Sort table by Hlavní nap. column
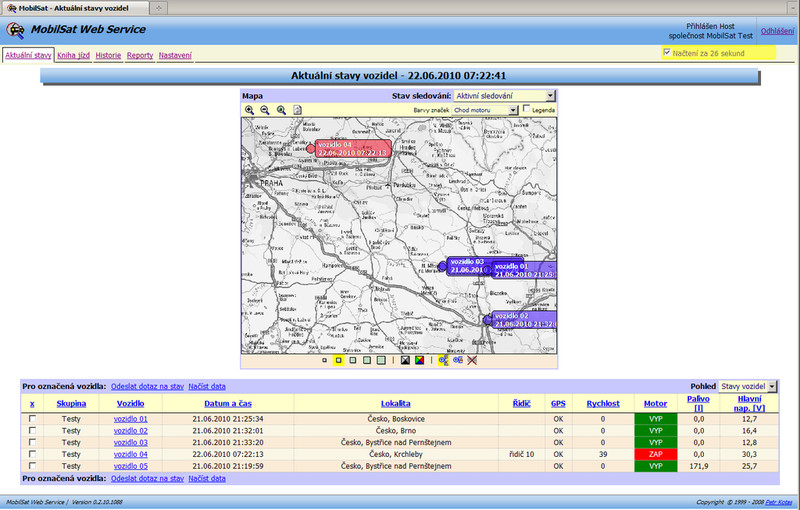The height and width of the screenshot is (510, 800). [x=749, y=403]
